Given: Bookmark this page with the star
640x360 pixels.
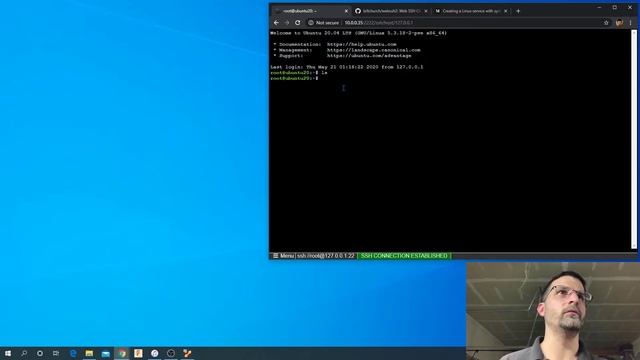Looking at the screenshot, I should tap(606, 23).
